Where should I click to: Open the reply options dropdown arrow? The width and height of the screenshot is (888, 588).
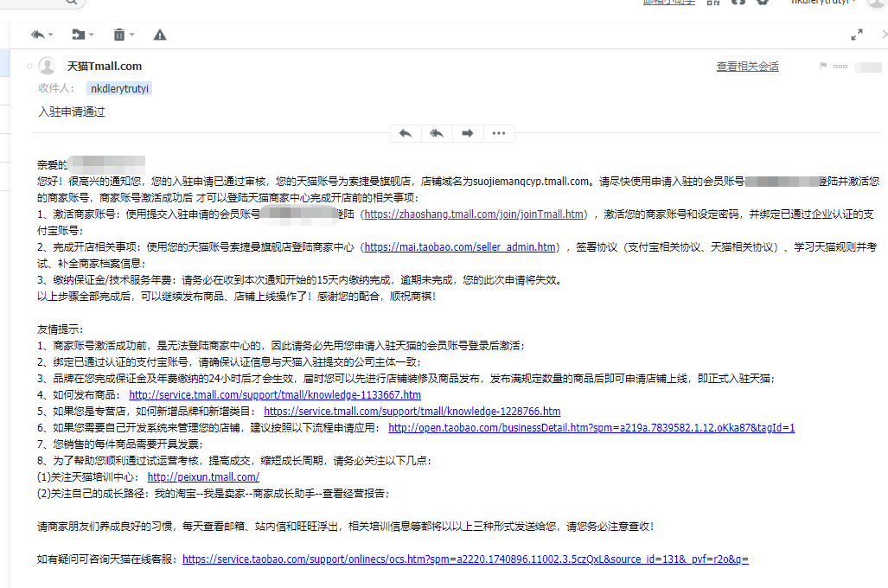click(51, 35)
